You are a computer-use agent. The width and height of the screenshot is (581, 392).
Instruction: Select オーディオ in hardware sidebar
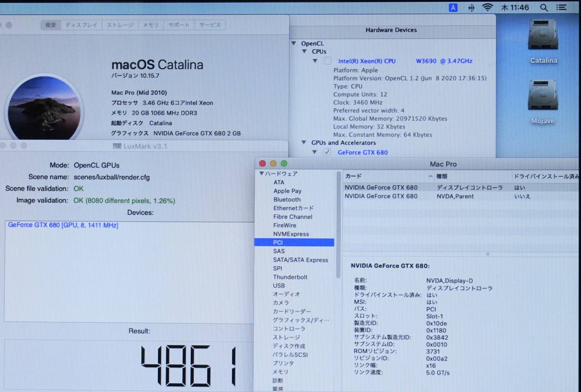[x=286, y=294]
